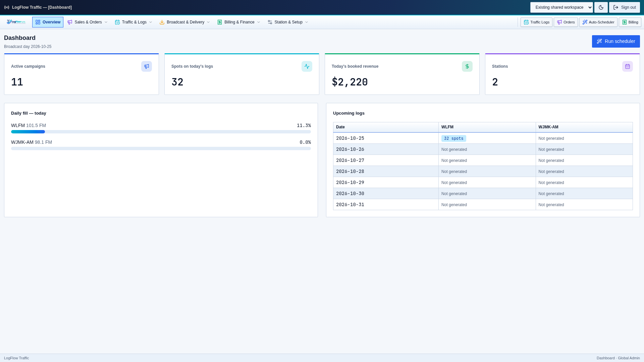Click the WJMK-AM daily fill progress bar

point(161,148)
